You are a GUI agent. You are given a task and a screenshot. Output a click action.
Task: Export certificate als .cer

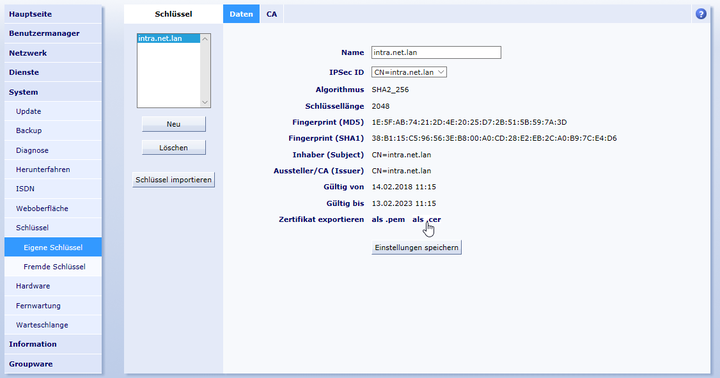coord(427,220)
